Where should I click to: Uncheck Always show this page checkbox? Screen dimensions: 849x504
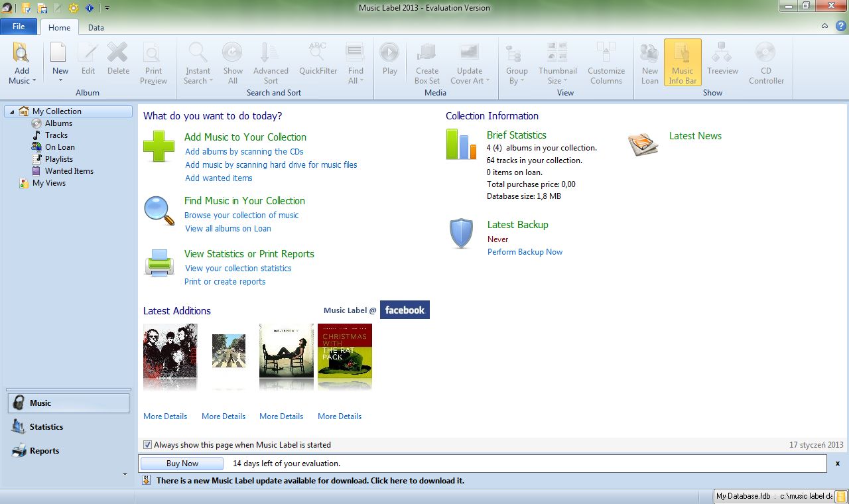[148, 445]
